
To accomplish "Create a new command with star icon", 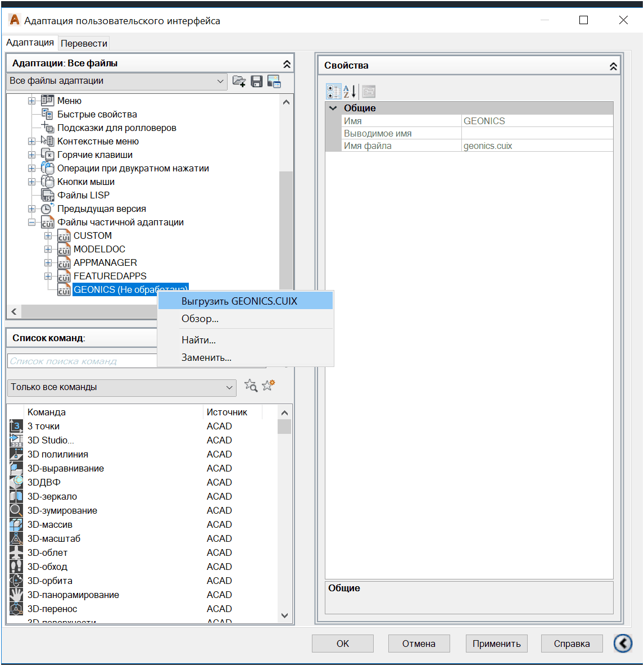I will [x=269, y=386].
